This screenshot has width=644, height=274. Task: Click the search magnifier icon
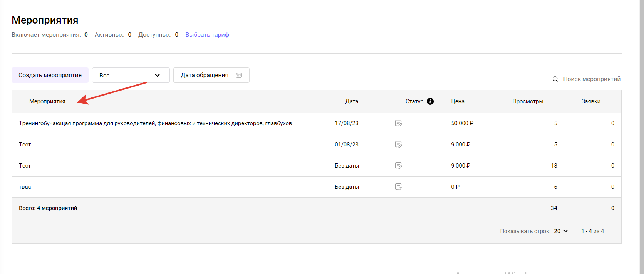555,79
